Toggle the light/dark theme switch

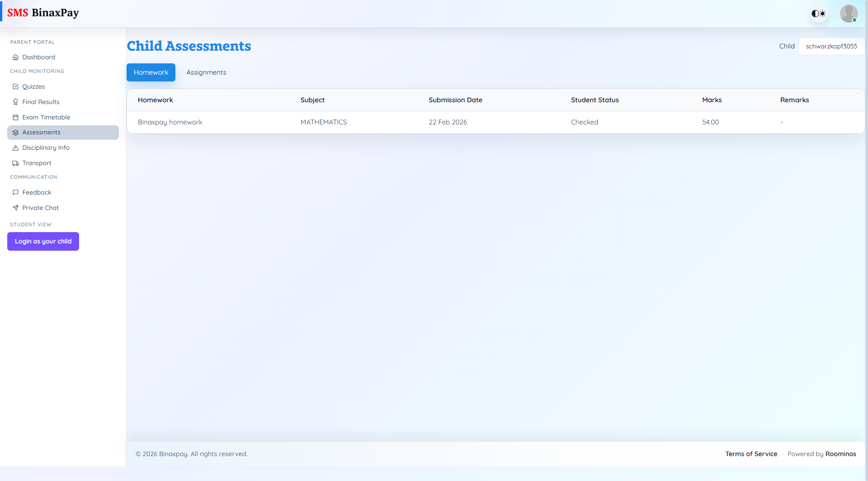818,13
